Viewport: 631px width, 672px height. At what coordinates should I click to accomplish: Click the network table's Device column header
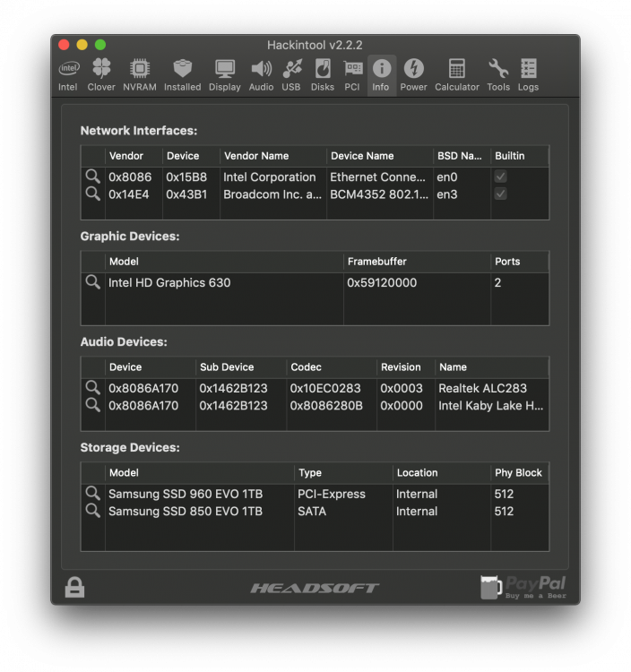pyautogui.click(x=191, y=156)
